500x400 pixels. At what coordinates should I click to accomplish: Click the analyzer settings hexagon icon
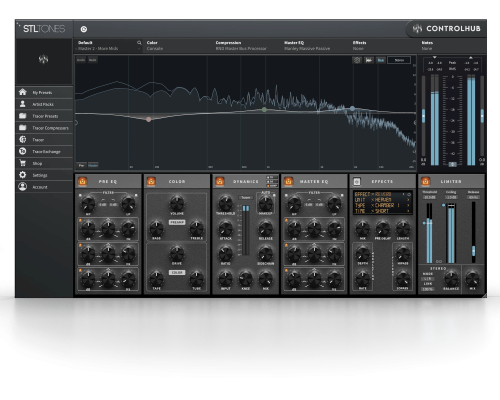tap(357, 60)
